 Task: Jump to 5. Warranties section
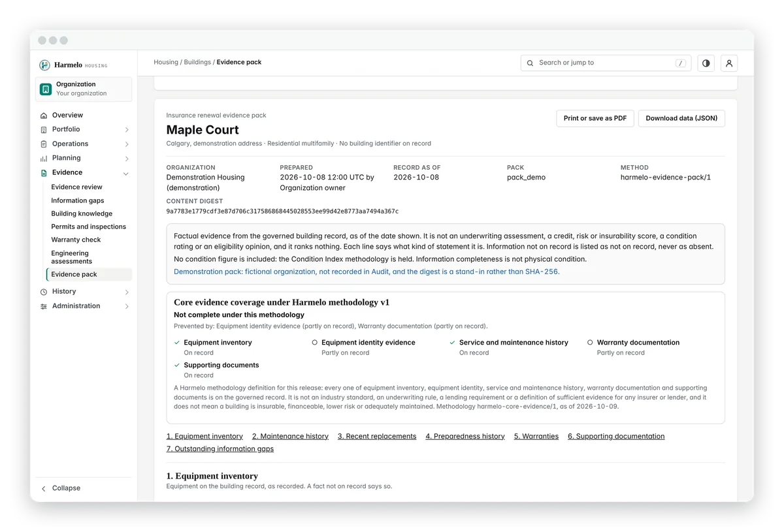tap(536, 437)
